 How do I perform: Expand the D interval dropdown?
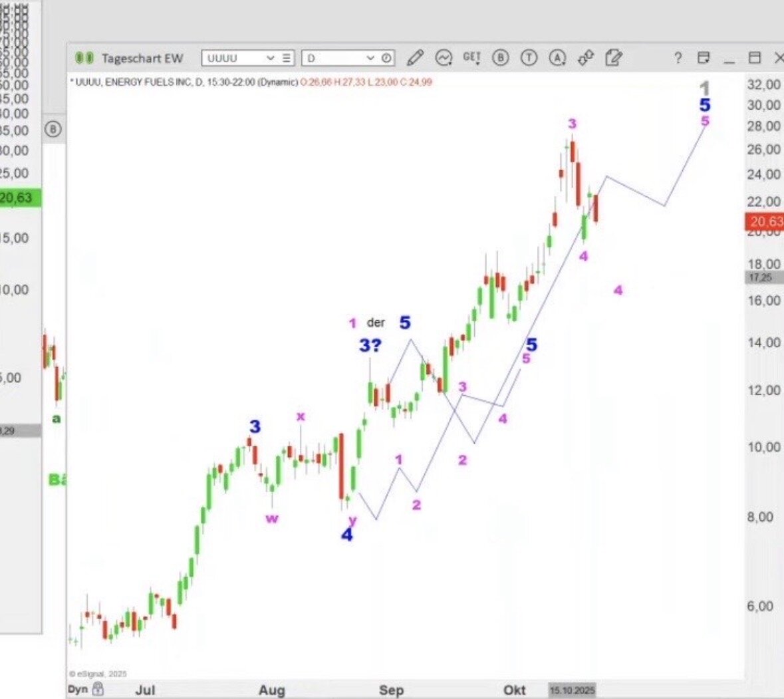[370, 59]
